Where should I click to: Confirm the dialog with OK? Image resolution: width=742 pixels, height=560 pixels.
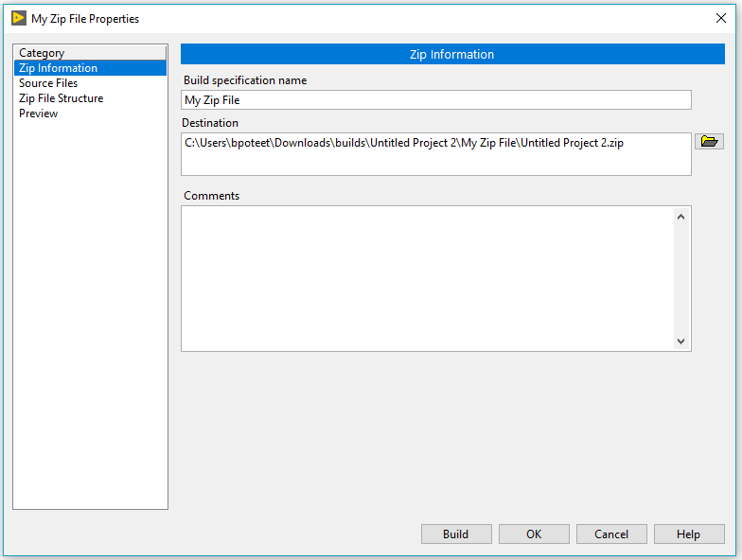[534, 534]
